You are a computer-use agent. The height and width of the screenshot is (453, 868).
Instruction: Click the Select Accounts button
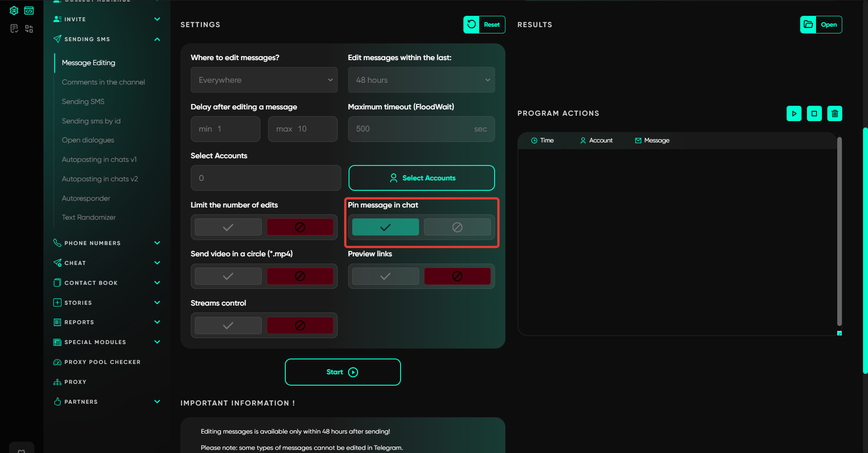click(x=421, y=178)
